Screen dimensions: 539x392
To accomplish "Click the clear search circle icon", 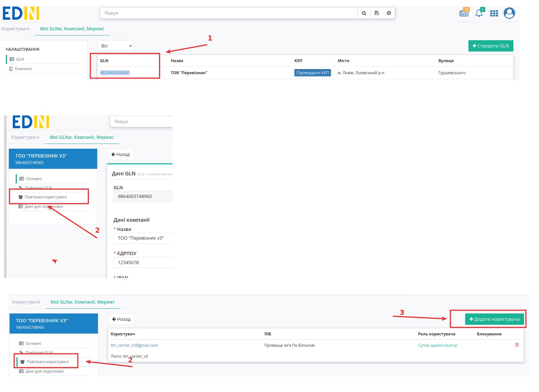I will point(389,13).
